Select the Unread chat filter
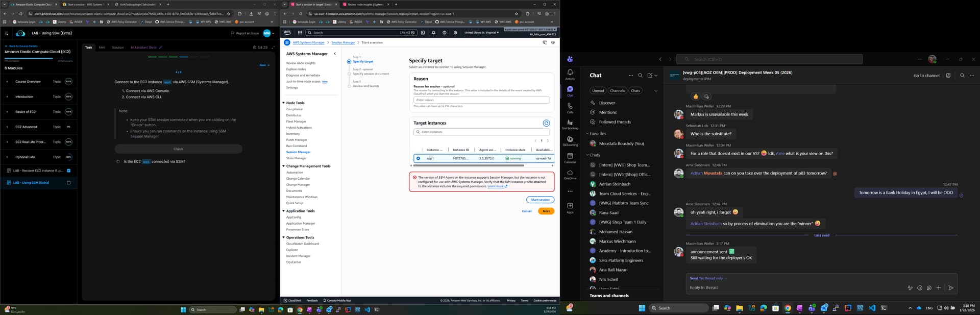 pos(598,91)
